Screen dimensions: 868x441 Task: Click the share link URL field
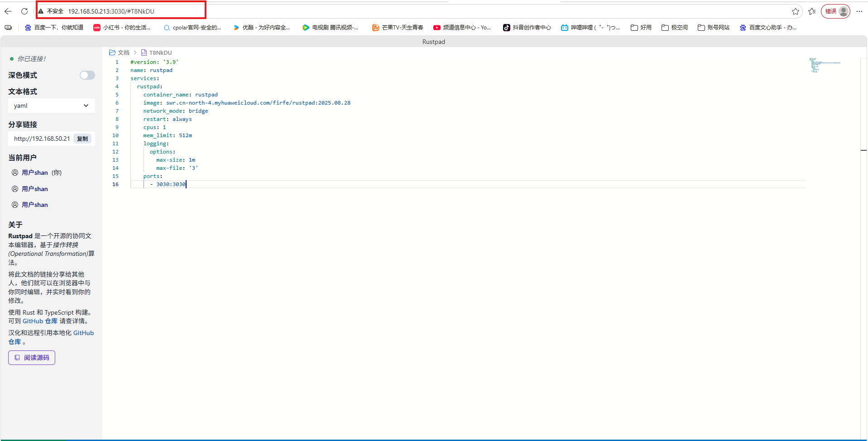click(x=42, y=139)
